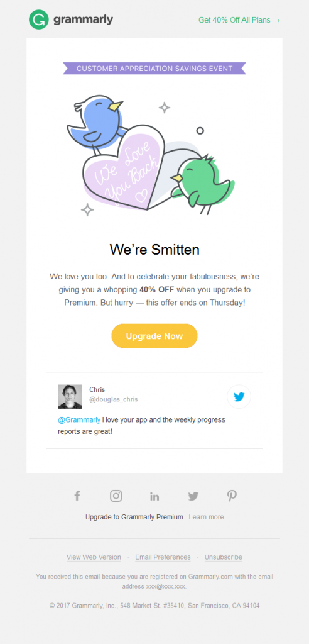The height and width of the screenshot is (644, 309).
Task: Open the @Grammarly mention link
Action: coord(79,419)
